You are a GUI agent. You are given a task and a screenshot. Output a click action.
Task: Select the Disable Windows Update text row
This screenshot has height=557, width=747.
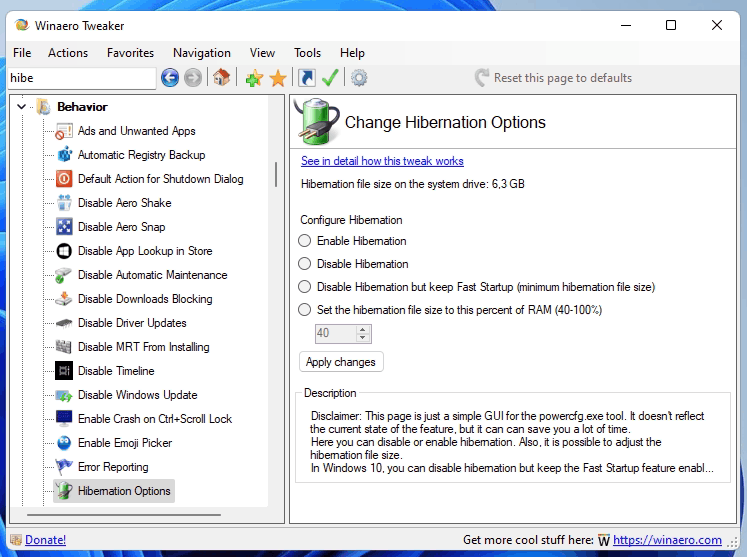(x=138, y=395)
